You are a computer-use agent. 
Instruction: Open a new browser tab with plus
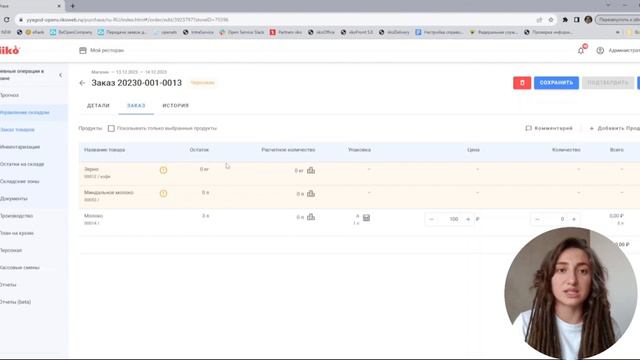(72, 6)
